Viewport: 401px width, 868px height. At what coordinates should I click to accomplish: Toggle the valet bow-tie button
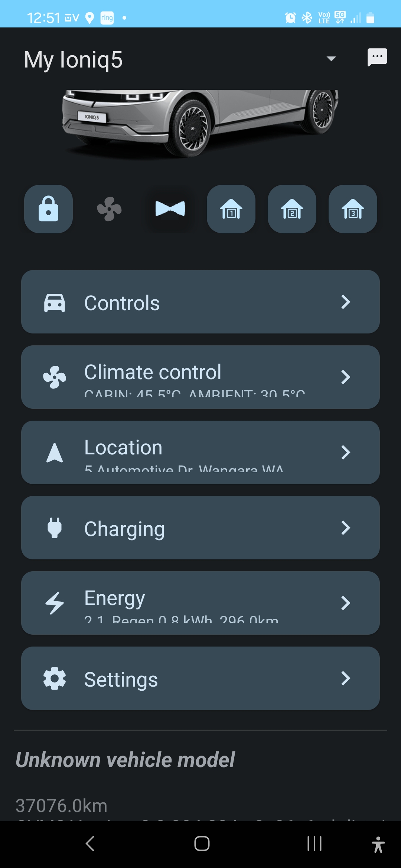(x=170, y=209)
